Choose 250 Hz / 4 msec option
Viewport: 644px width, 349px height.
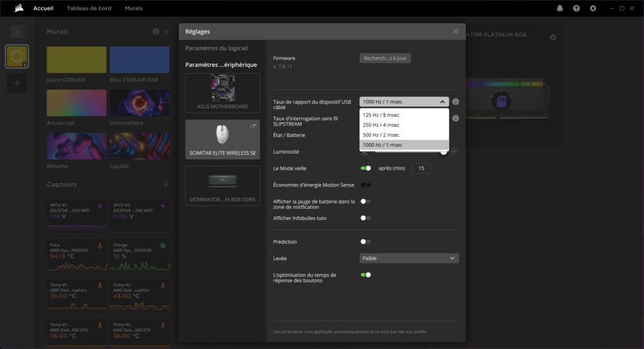404,125
